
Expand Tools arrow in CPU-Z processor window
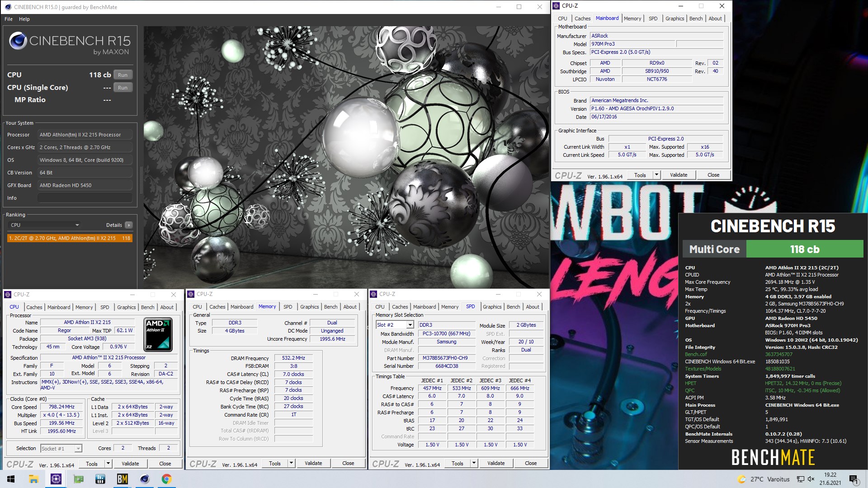pyautogui.click(x=108, y=464)
